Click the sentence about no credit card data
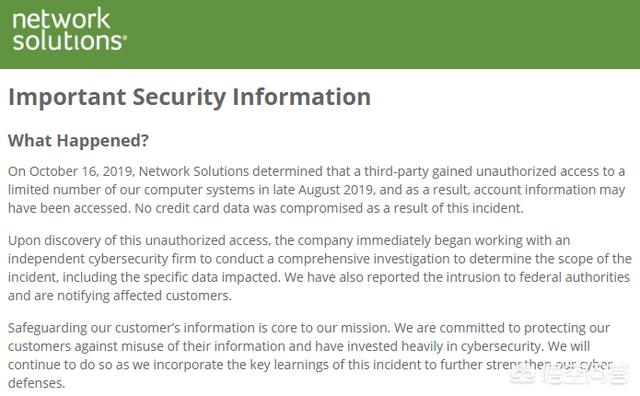 click(x=329, y=208)
